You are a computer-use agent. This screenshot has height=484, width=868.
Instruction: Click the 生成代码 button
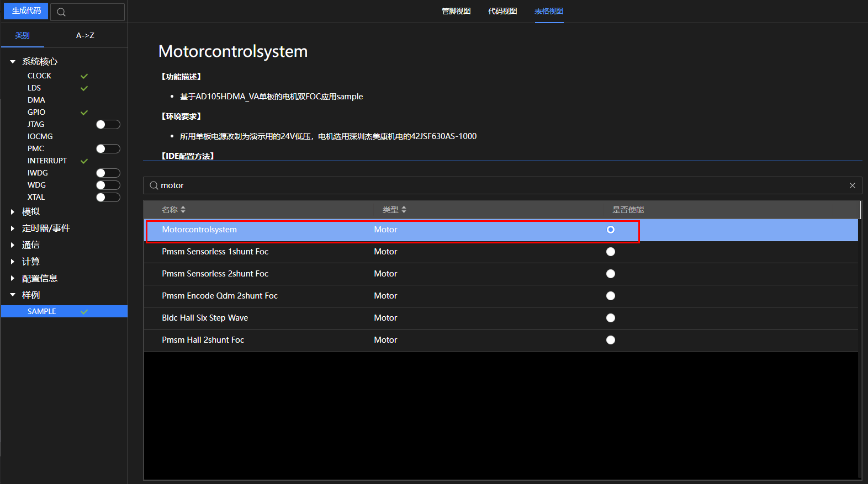click(x=26, y=11)
